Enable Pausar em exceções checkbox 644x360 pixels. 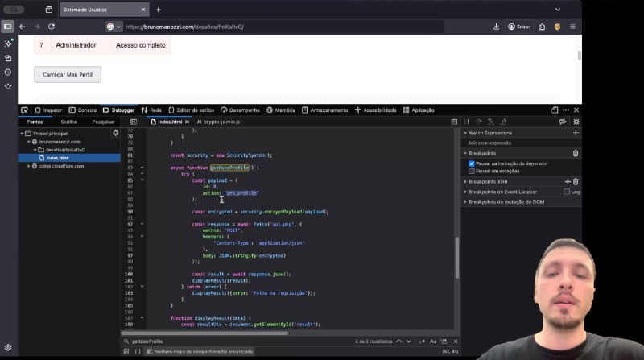click(x=472, y=171)
